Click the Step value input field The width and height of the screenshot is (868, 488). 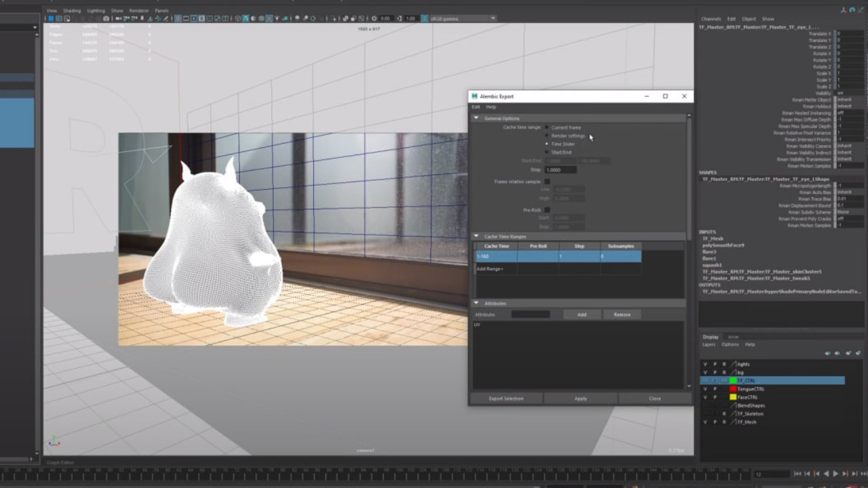point(560,169)
